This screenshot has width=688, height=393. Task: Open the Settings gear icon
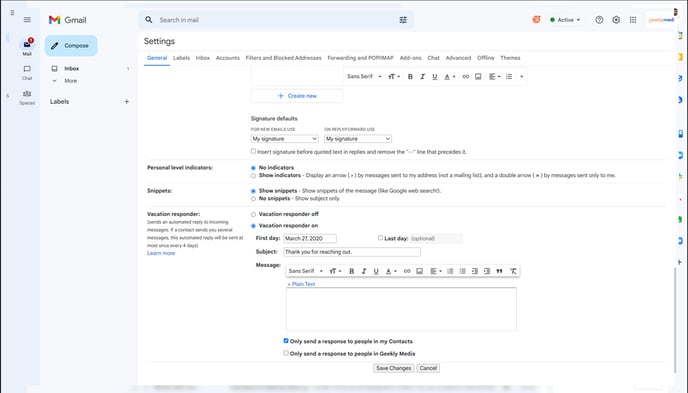(616, 20)
